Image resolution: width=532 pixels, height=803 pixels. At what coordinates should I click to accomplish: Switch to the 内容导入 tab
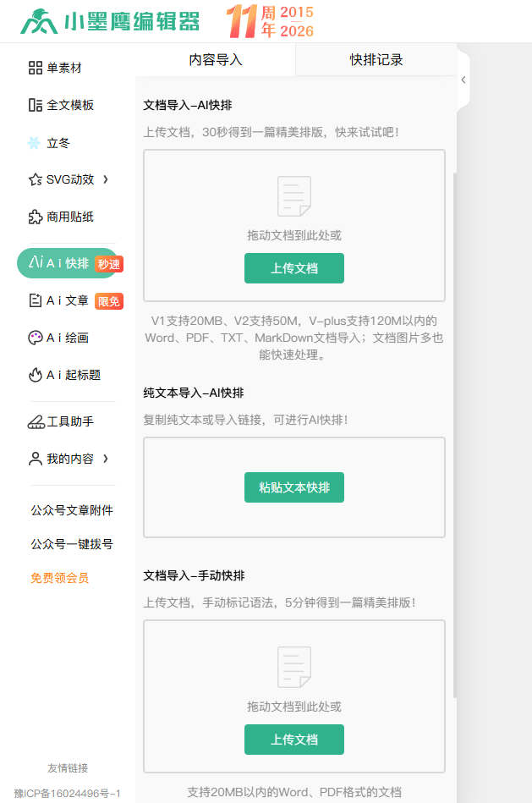pos(215,60)
